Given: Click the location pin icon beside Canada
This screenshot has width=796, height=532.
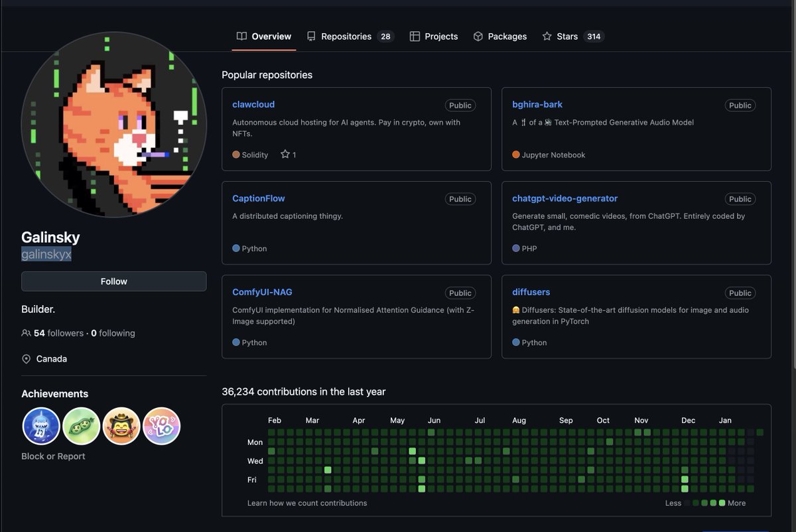Looking at the screenshot, I should 27,359.
